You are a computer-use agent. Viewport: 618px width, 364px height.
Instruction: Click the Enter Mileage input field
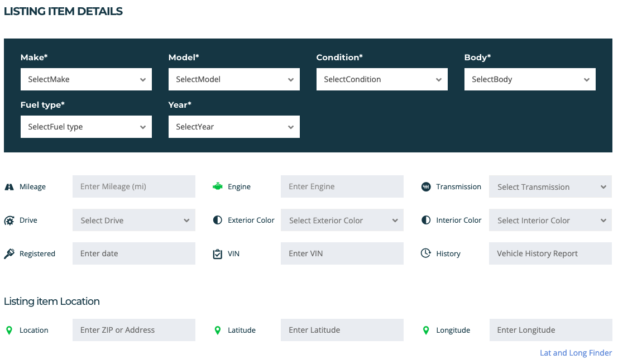134,186
